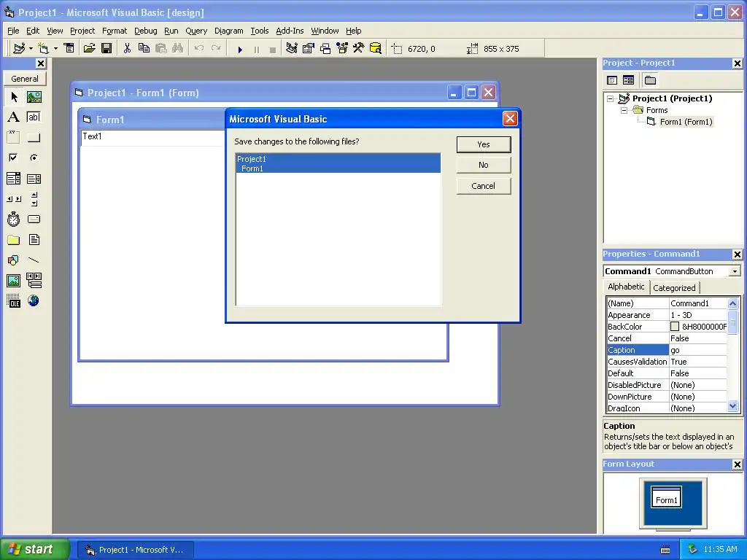Click the Toolbox hammer-and-wrench toolbar icon
This screenshot has height=560, width=747.
coord(359,49)
